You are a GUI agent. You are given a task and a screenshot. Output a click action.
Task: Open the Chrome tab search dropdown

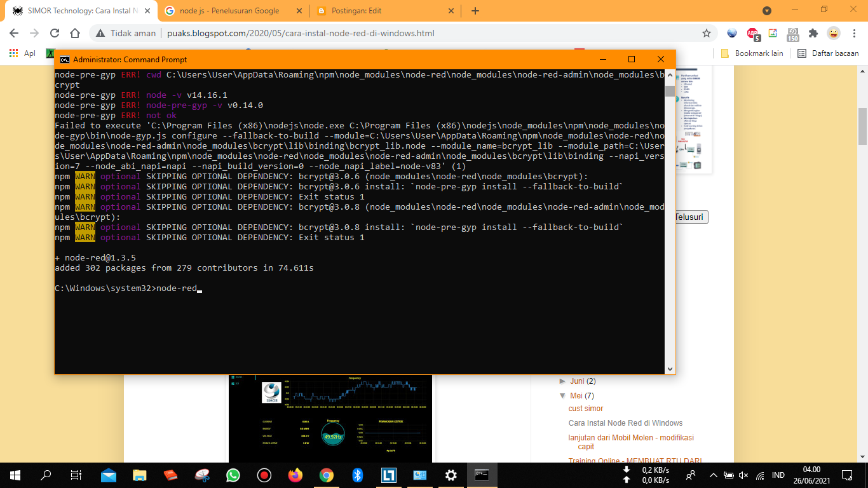pyautogui.click(x=767, y=10)
